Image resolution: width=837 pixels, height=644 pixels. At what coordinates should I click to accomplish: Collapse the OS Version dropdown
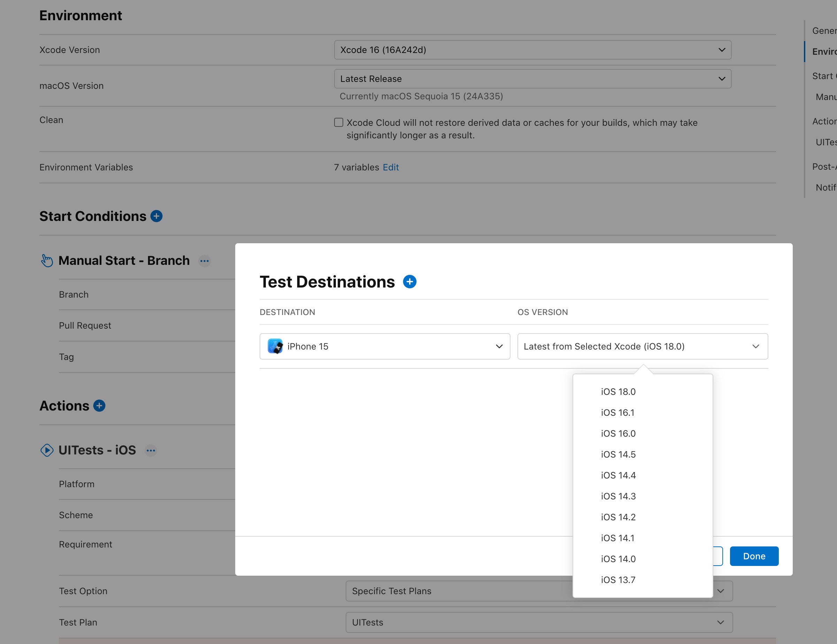[643, 346]
